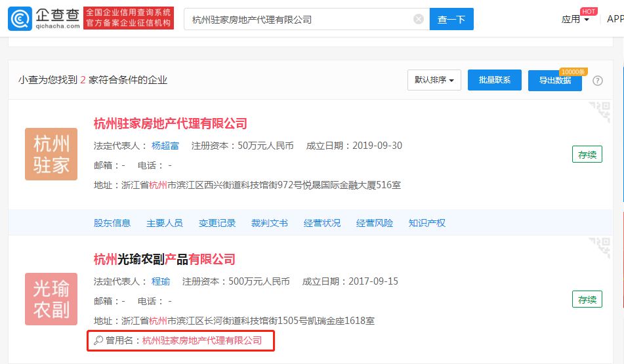
Task: Open legal representative 杨超富 link
Action: pyautogui.click(x=165, y=146)
